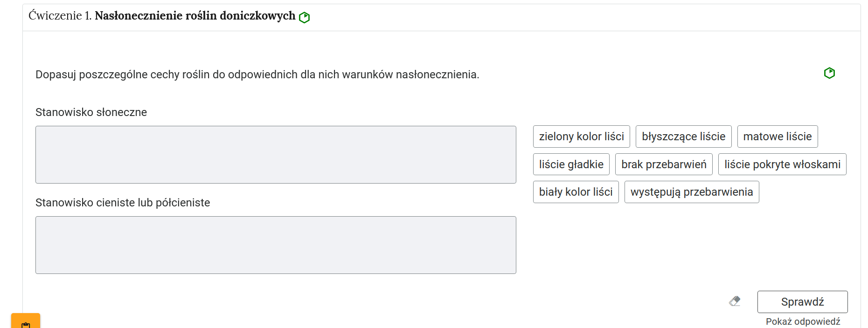868x328 pixels.
Task: Click the Stanowisko słoneczne drop area
Action: [x=276, y=155]
